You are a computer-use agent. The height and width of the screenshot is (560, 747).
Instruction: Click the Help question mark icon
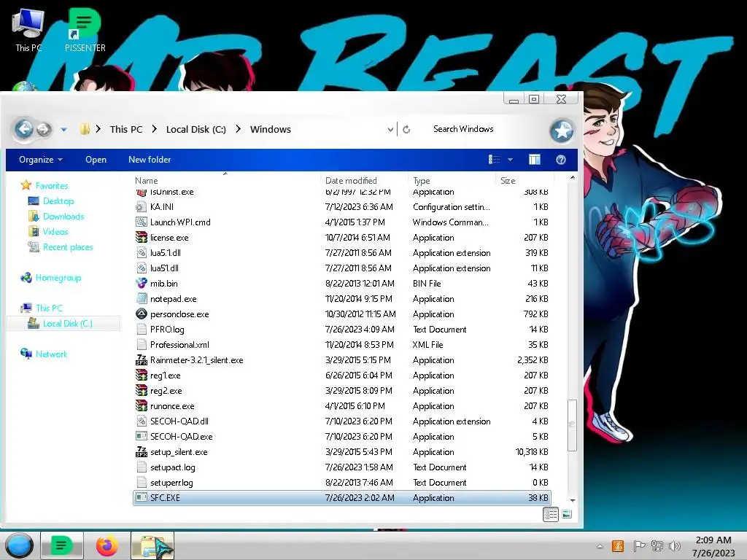[x=561, y=160]
